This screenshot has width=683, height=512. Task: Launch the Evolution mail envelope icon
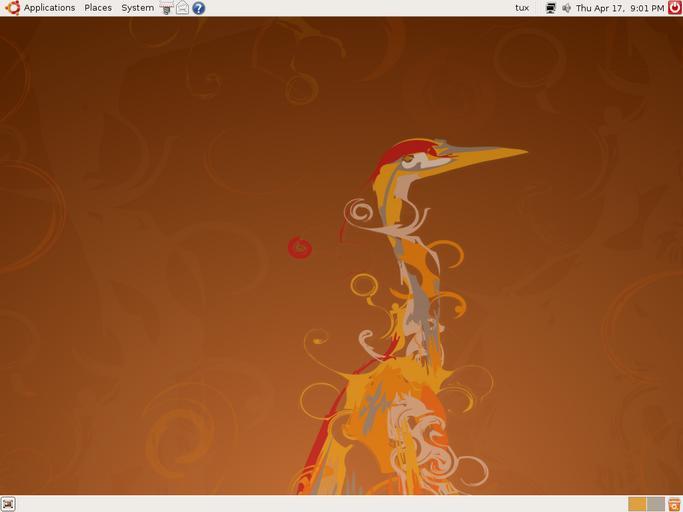coord(182,8)
